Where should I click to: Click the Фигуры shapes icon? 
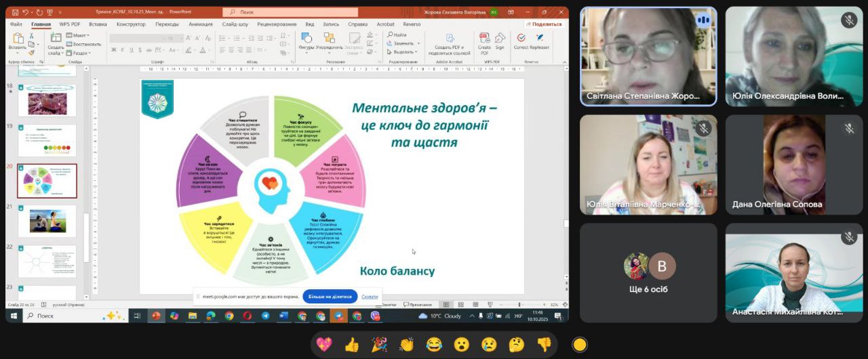coord(307,41)
